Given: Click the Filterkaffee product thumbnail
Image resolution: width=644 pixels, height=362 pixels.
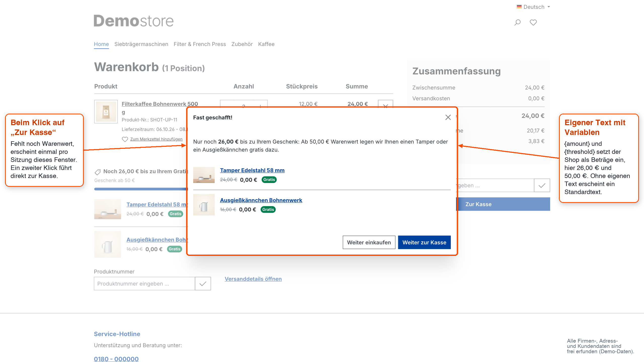Looking at the screenshot, I should [106, 112].
